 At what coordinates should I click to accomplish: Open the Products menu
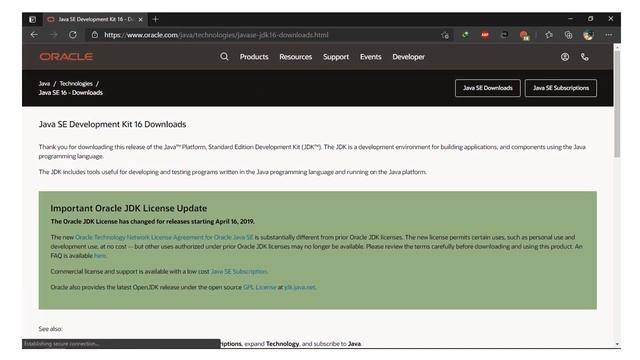pyautogui.click(x=254, y=57)
